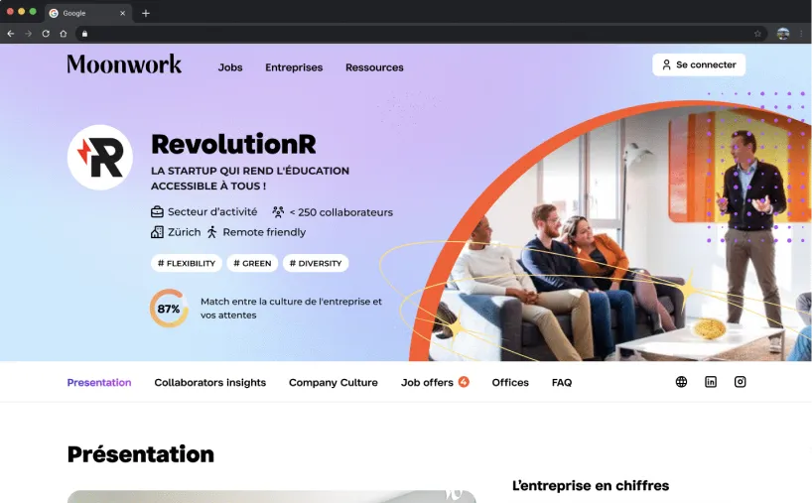Click the Job offers count badge

click(x=464, y=382)
